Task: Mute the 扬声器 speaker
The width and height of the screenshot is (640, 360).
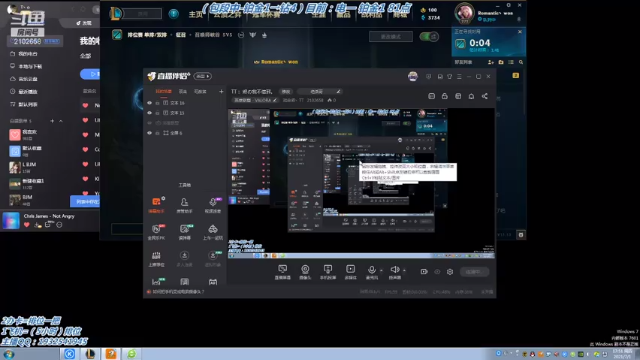Action: tap(395, 272)
